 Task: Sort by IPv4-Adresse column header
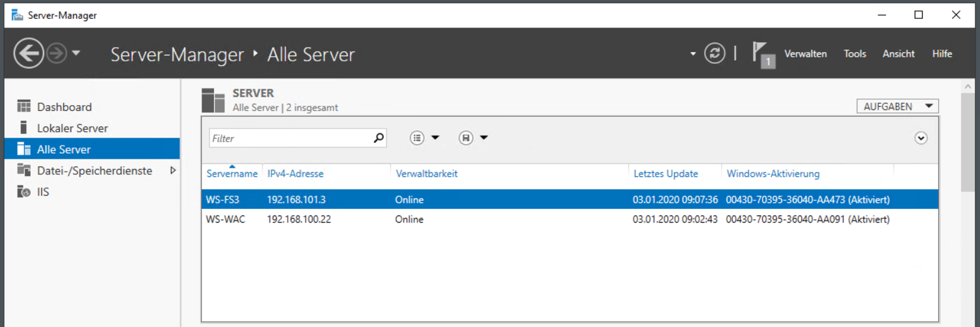pyautogui.click(x=295, y=174)
